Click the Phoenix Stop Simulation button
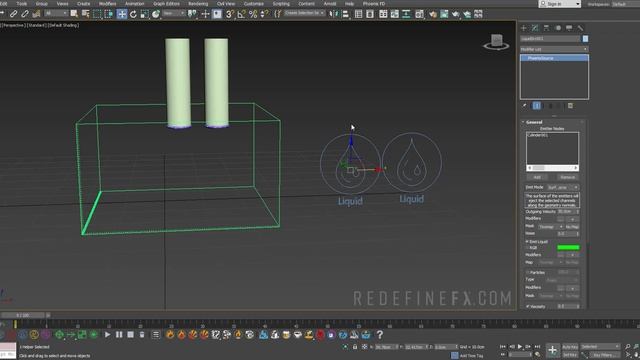Viewport: 640px width, 360px height. coord(131,335)
